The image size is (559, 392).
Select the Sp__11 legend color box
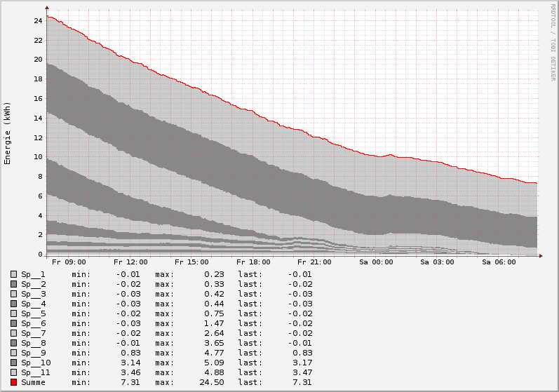click(x=13, y=372)
